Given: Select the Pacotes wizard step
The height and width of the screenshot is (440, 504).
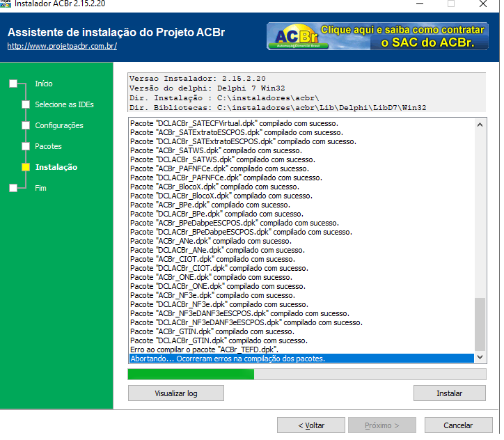Looking at the screenshot, I should 48,146.
